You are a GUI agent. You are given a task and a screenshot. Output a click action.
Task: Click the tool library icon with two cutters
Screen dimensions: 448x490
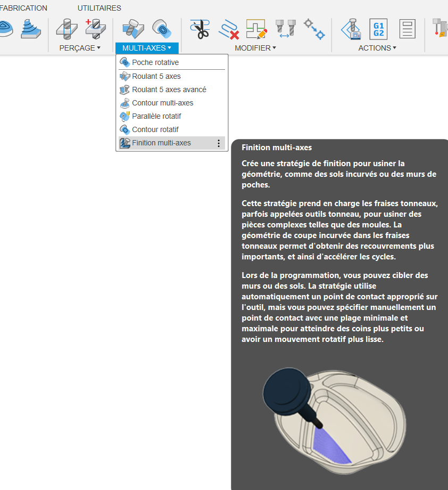tap(285, 28)
